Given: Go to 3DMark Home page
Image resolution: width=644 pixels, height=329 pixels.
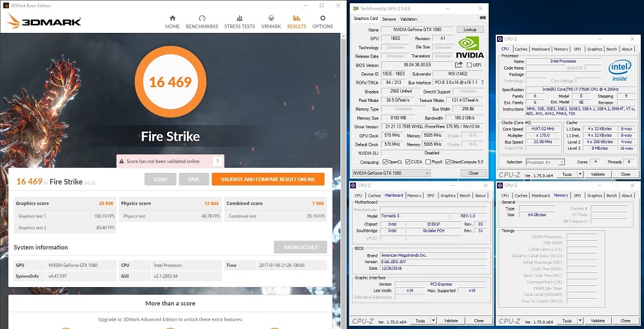Looking at the screenshot, I should (172, 22).
